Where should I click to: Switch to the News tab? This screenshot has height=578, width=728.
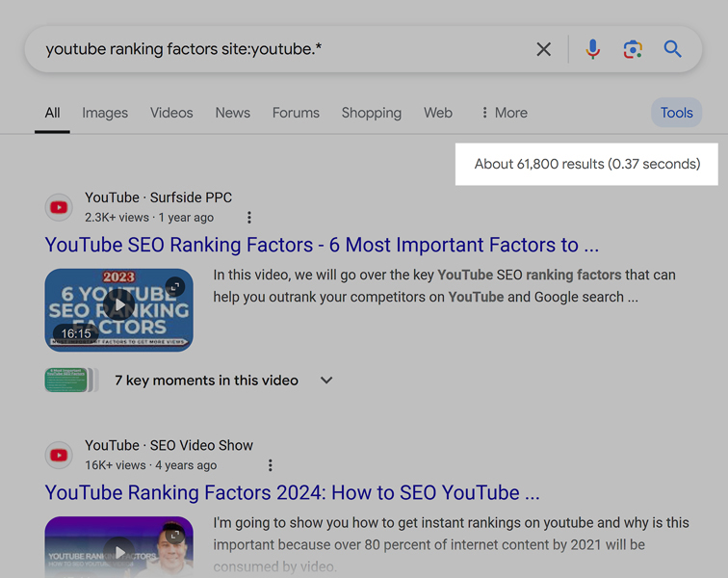point(233,113)
